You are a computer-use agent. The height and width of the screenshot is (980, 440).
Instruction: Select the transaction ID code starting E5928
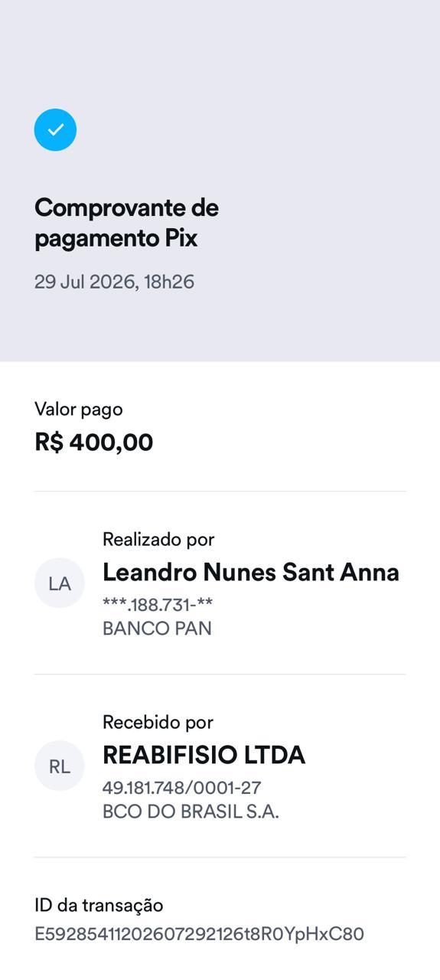click(x=199, y=934)
